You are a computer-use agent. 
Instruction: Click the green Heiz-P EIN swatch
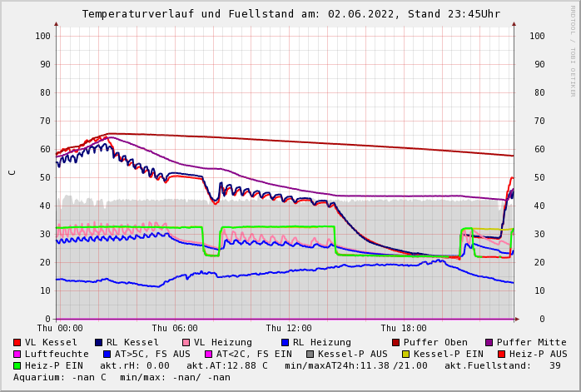click(x=17, y=365)
